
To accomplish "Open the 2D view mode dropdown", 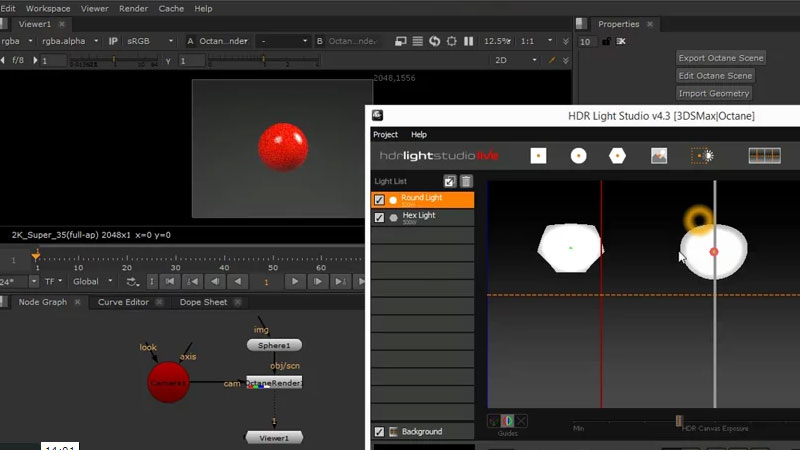I will pyautogui.click(x=515, y=60).
